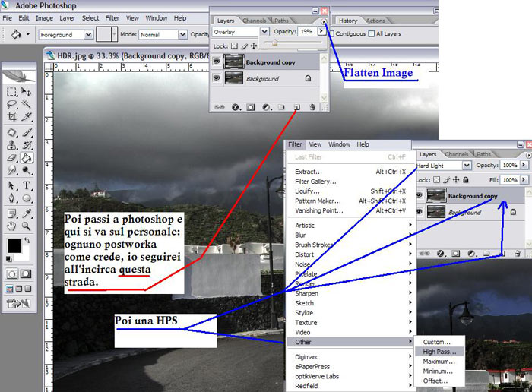Open the Foreground fill source dropdown
Image resolution: width=532 pixels, height=392 pixels.
tap(89, 34)
